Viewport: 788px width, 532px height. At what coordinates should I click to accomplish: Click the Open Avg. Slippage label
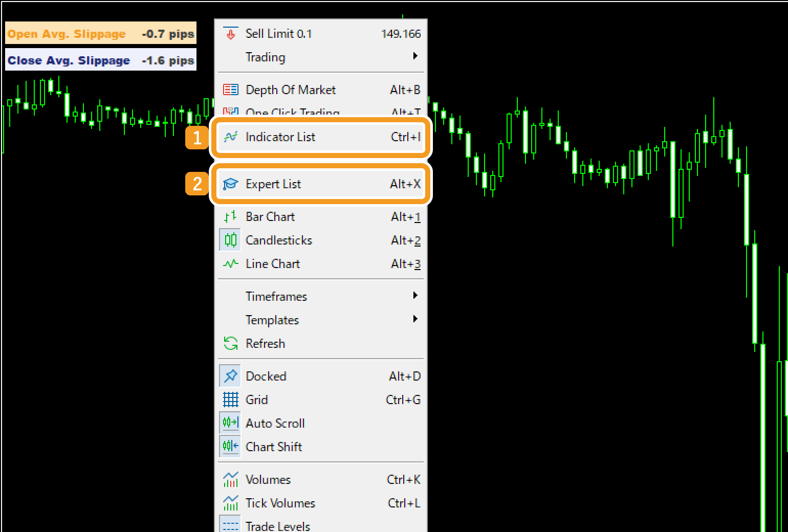(x=67, y=34)
